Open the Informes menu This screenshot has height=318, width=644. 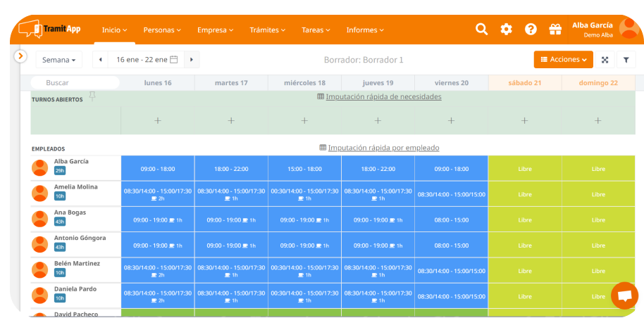pos(365,30)
